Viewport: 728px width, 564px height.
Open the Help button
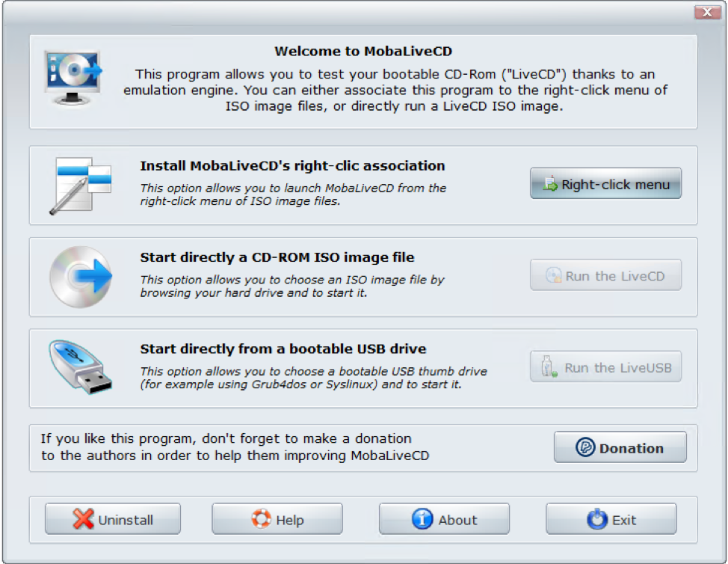click(x=277, y=519)
